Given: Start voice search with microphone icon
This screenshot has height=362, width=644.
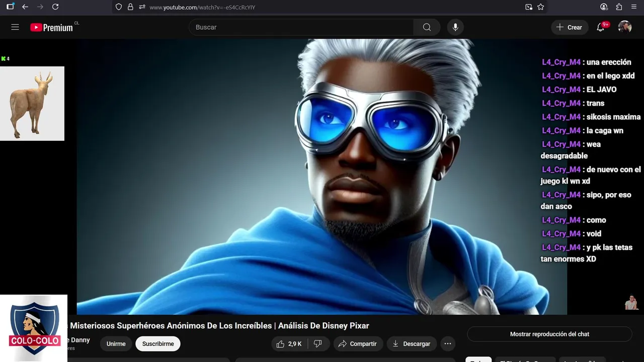Looking at the screenshot, I should [455, 27].
